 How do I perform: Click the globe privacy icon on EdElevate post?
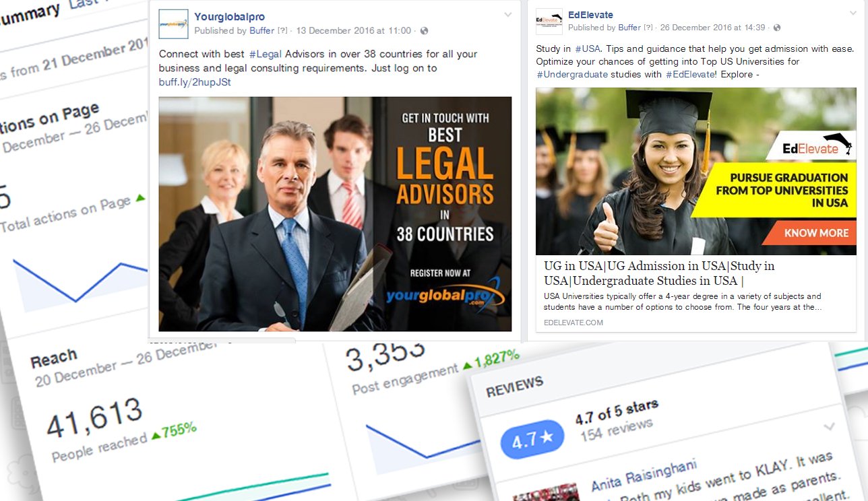[x=777, y=28]
